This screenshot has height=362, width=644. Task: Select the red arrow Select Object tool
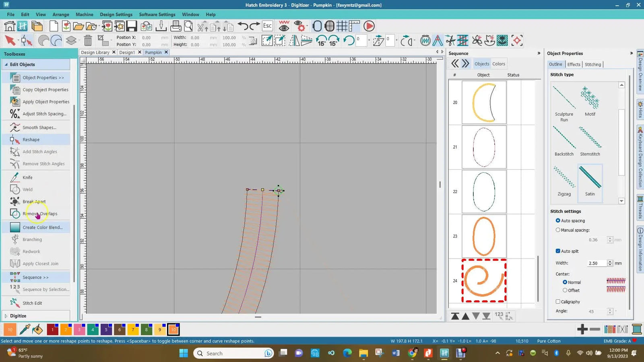pos(10,40)
